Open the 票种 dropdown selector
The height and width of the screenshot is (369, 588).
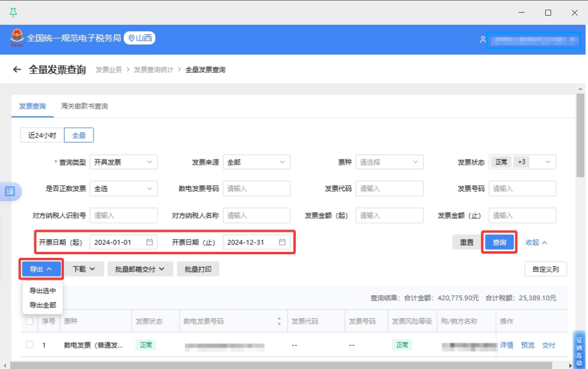coord(389,162)
